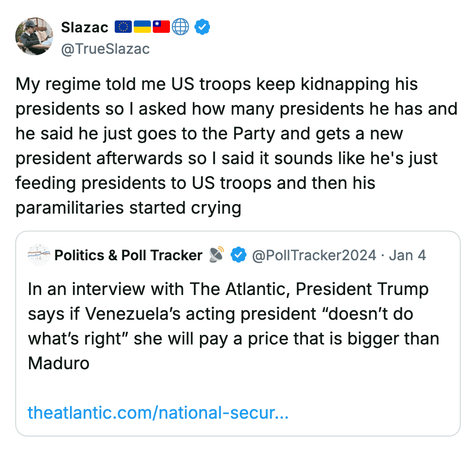Click the word "Maduro" in quoted tweet
476x452 pixels.
59,363
